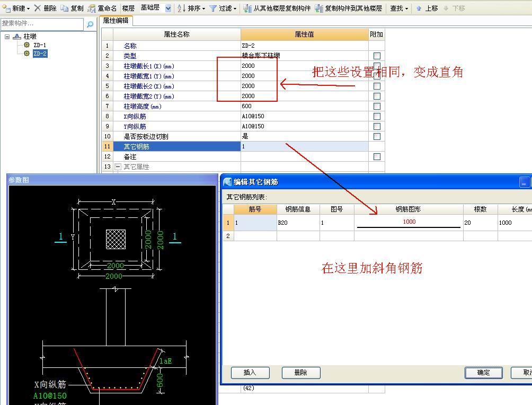Click the 参数图 panel title bar
Image resolution: width=532 pixels, height=405 pixels.
click(x=112, y=180)
